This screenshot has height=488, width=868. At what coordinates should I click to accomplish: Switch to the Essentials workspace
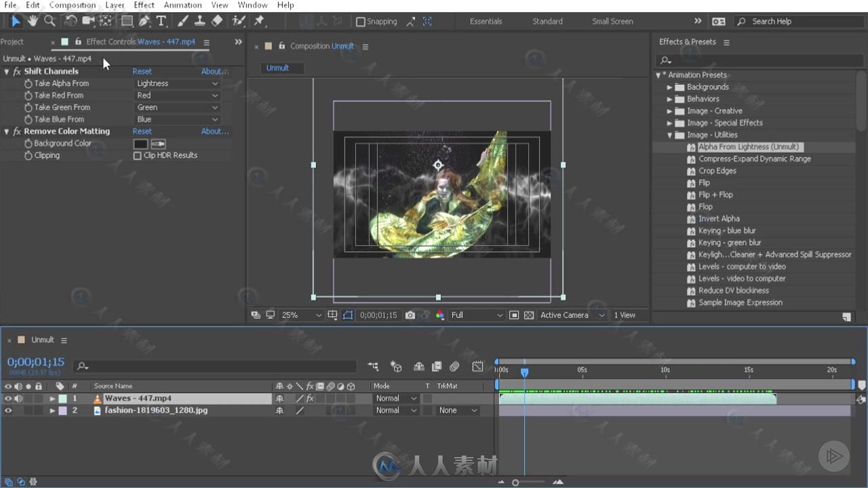[x=486, y=22]
